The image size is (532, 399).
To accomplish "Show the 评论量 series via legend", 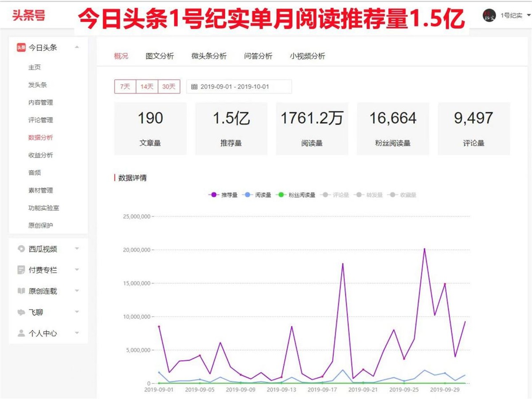I will [335, 195].
